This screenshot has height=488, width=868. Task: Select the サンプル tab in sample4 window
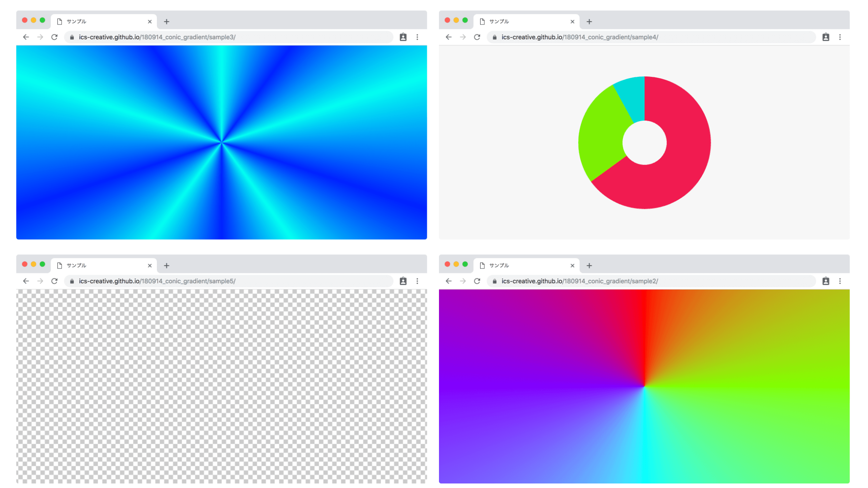point(520,22)
